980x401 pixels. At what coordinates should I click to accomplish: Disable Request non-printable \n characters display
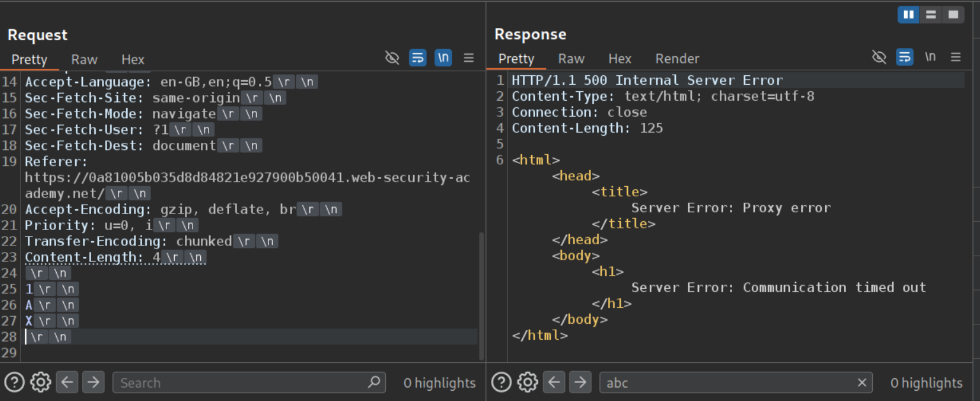(443, 58)
